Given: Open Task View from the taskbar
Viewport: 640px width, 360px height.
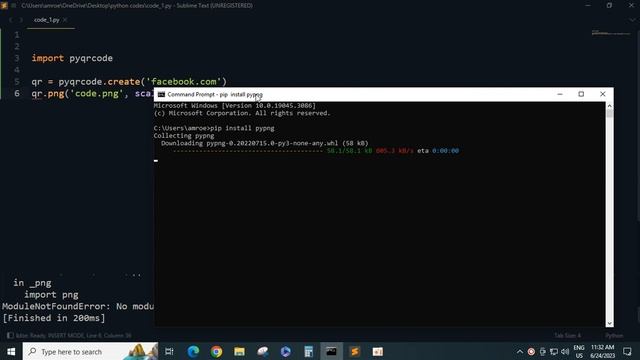Looking at the screenshot, I should coord(169,351).
